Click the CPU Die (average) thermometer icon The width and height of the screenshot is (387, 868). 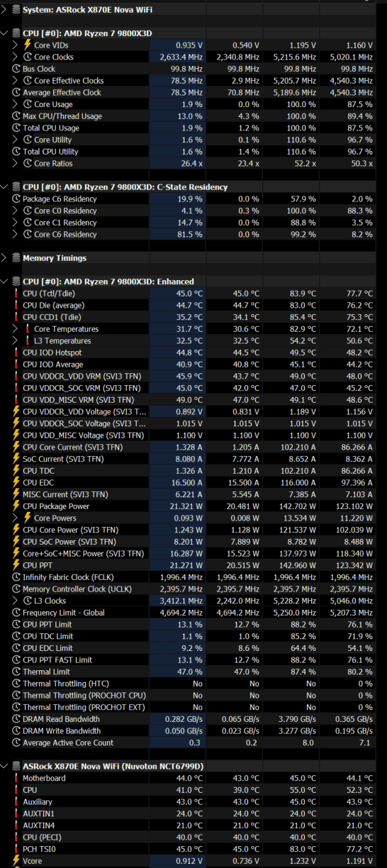(x=16, y=305)
